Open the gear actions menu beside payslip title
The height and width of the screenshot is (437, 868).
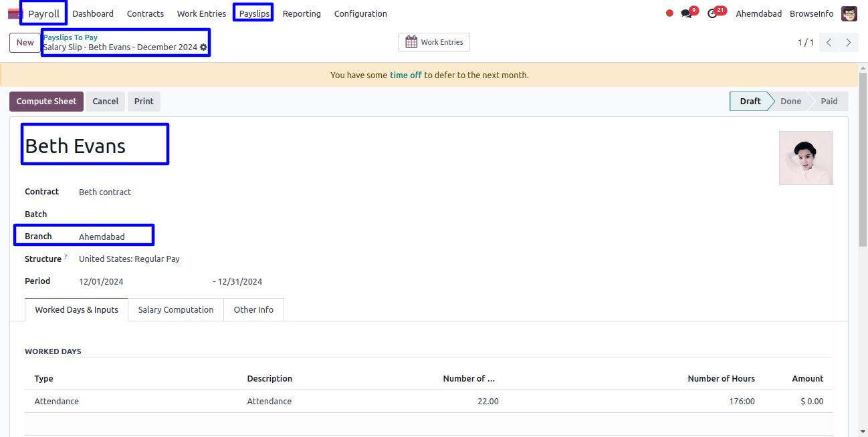pyautogui.click(x=204, y=47)
